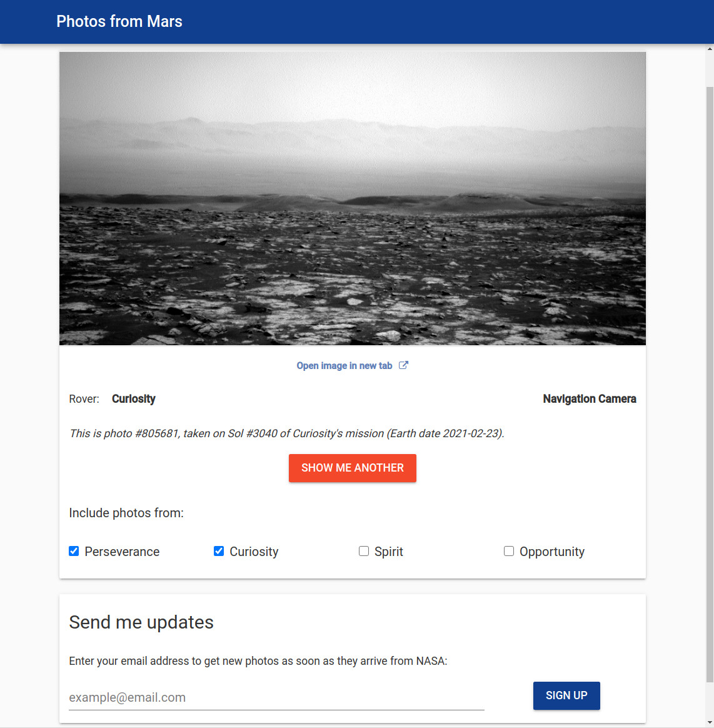Focus the example@email.com input field
This screenshot has width=714, height=728.
coord(276,697)
